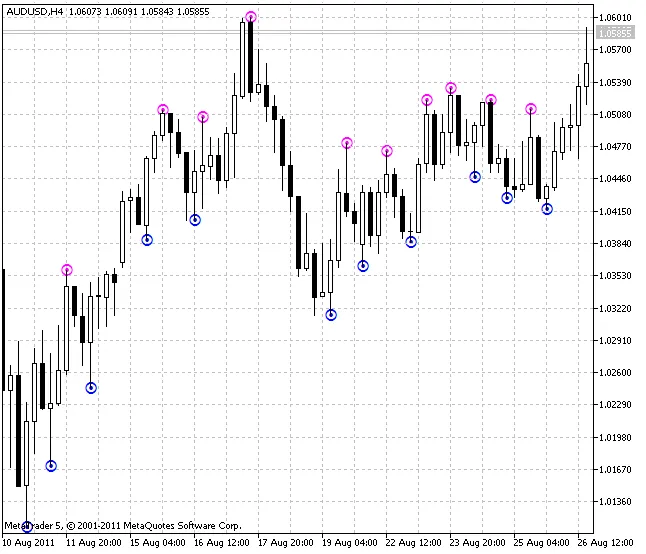Click the magenta fractal marker atop the highest candle
The image size is (646, 554).
pyautogui.click(x=250, y=17)
